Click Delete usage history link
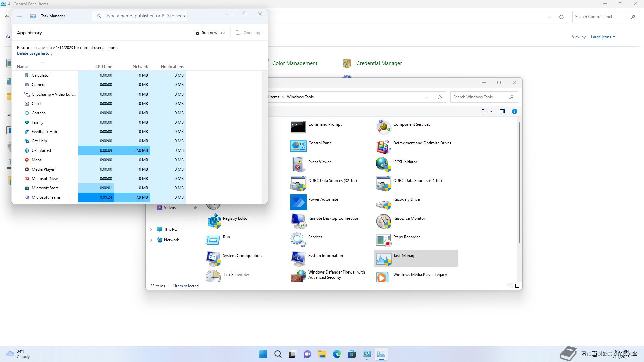 point(35,53)
